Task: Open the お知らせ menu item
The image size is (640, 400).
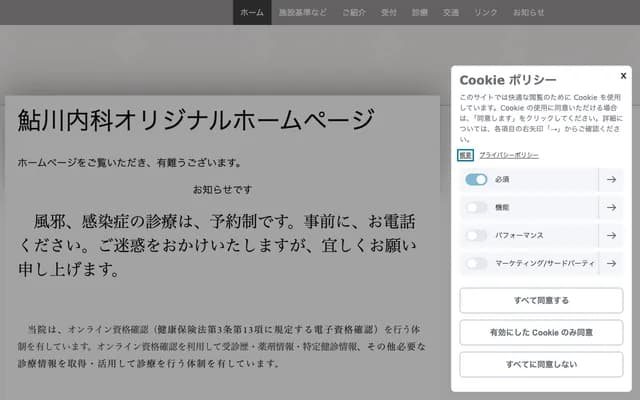Action: 528,12
